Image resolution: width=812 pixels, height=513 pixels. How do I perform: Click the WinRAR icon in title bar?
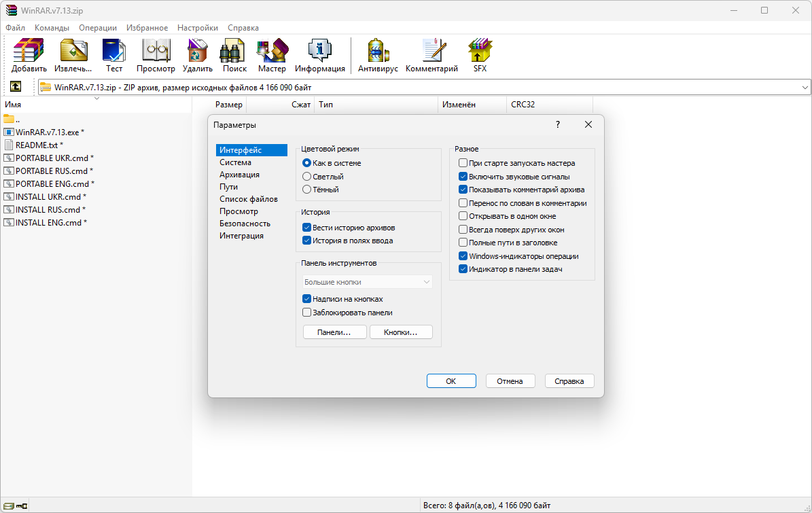tap(12, 10)
